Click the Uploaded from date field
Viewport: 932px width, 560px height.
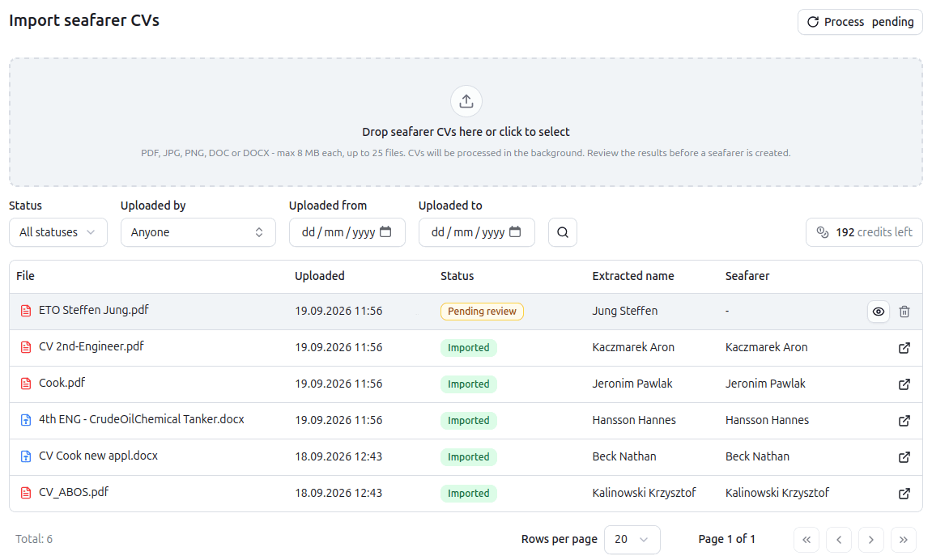tap(347, 232)
